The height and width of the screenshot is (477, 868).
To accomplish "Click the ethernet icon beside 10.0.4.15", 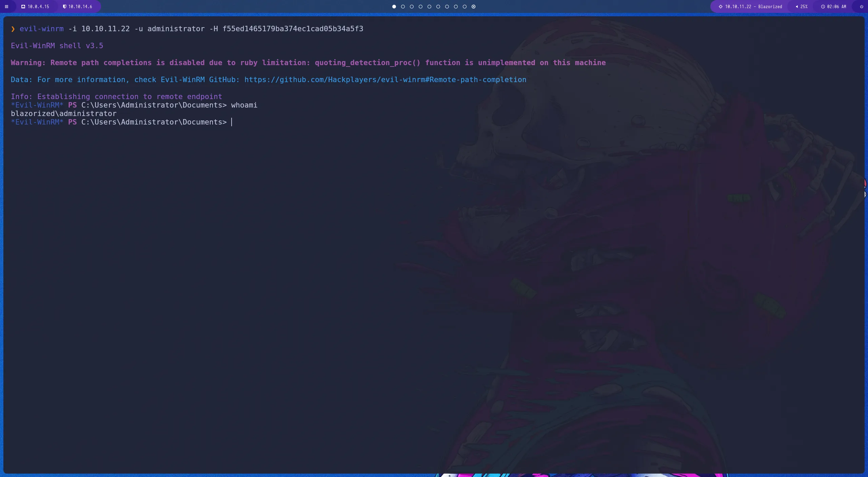I will [x=23, y=6].
